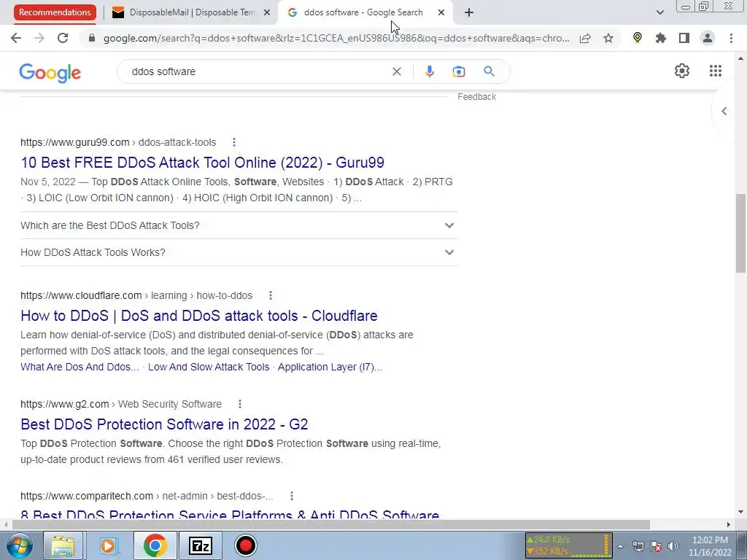Screen dimensions: 747x560
Task: Click the vertical scrollbar thumb
Action: pos(741,233)
